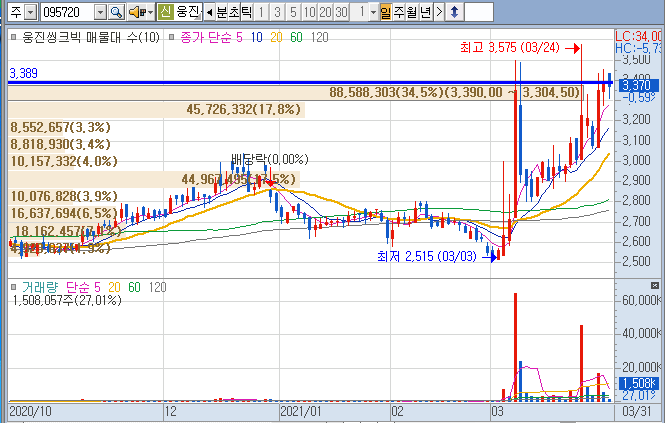The width and height of the screenshot is (665, 423).
Task: Click the volume 120 average legend
Action: point(157,287)
